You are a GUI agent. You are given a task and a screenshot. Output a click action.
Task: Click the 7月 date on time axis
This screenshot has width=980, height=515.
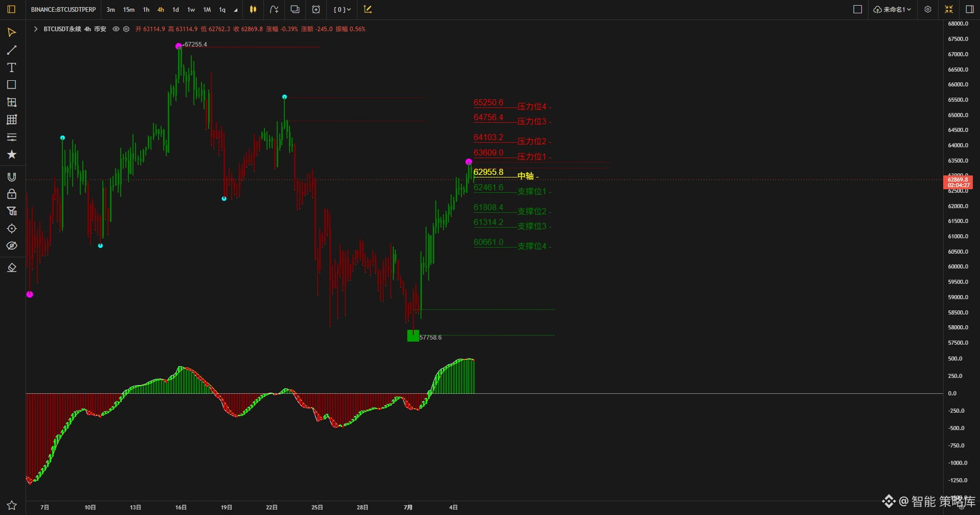coord(408,507)
